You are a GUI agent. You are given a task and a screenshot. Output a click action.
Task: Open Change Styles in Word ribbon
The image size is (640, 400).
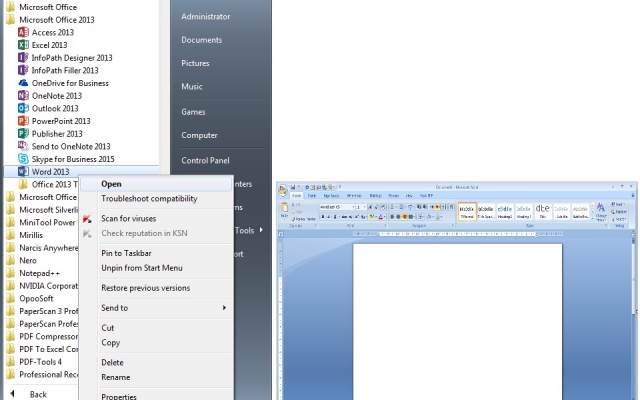click(601, 211)
